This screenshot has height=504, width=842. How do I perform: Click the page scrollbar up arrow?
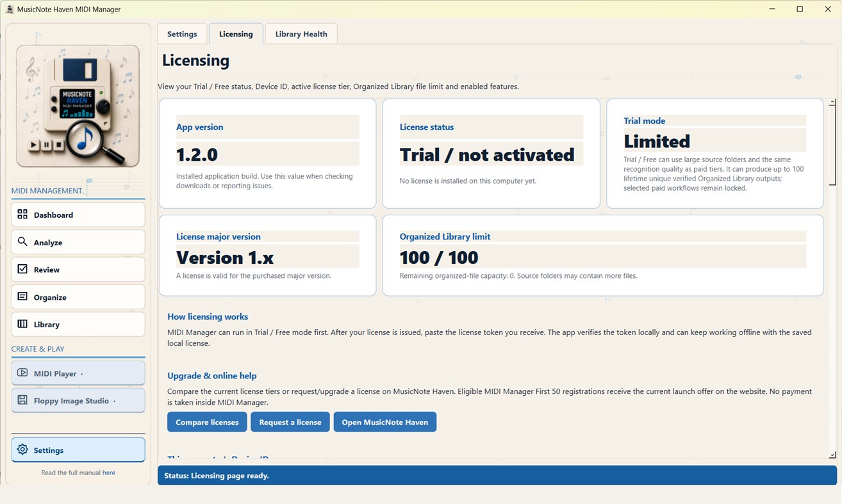[x=832, y=102]
